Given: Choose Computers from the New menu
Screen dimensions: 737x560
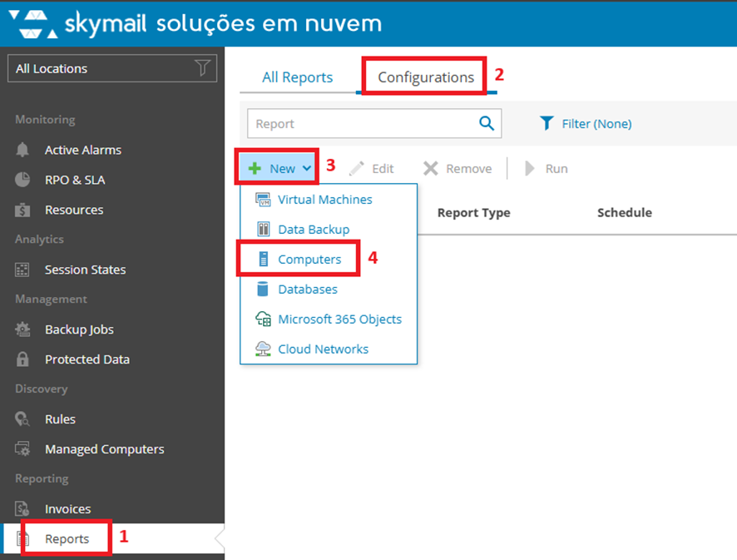Looking at the screenshot, I should (309, 260).
